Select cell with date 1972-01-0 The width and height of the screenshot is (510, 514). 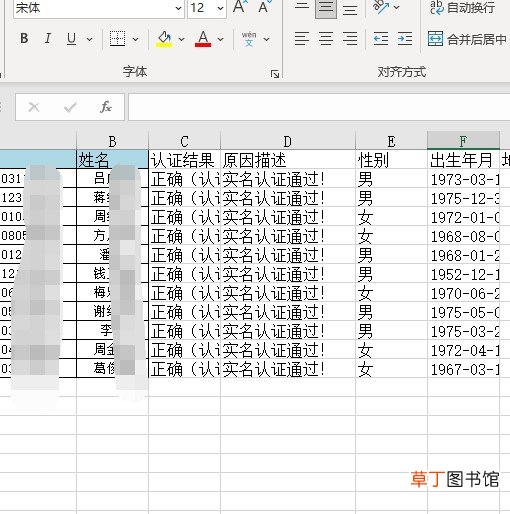tap(463, 217)
